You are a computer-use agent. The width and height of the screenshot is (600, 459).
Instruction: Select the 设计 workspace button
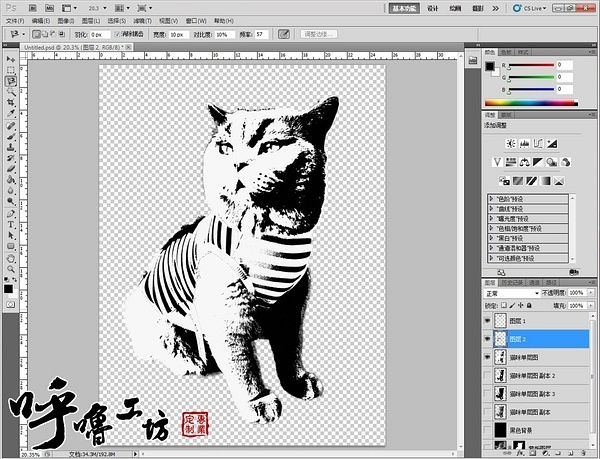[432, 8]
